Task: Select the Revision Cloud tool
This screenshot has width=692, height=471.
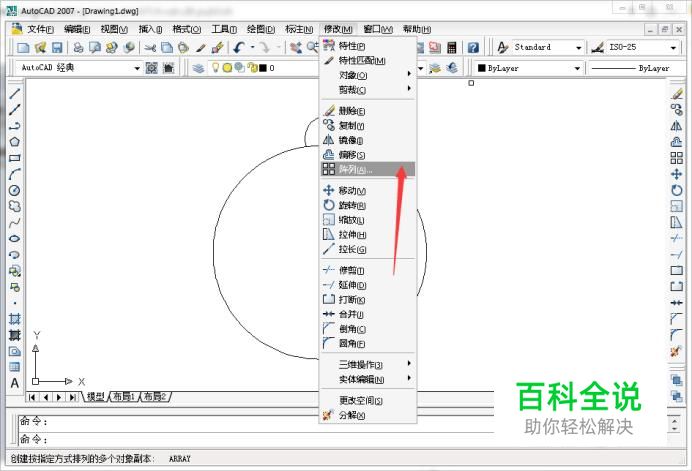Action: pos(15,206)
